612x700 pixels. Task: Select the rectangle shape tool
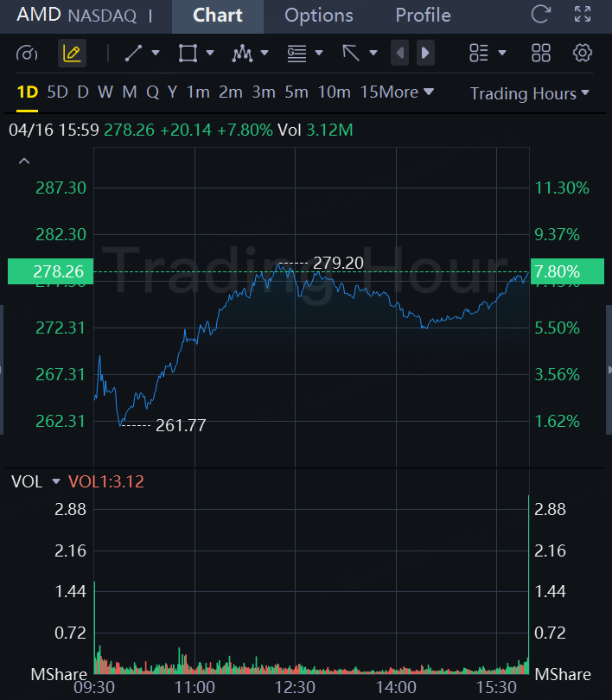pos(188,53)
